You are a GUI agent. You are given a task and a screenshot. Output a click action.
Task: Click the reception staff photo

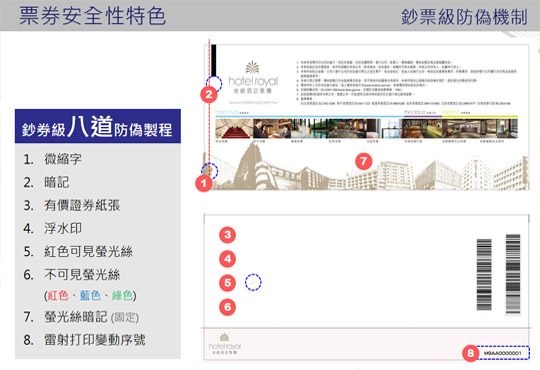[x=272, y=129]
